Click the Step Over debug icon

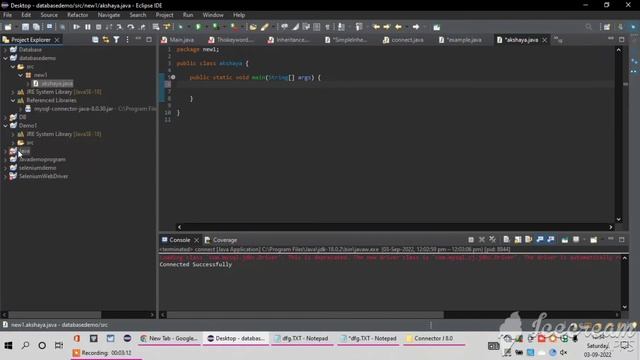[x=131, y=27]
